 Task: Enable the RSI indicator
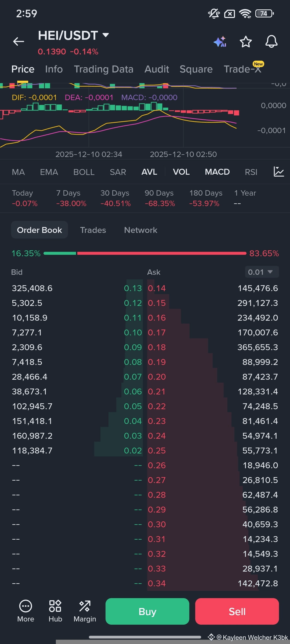click(251, 172)
